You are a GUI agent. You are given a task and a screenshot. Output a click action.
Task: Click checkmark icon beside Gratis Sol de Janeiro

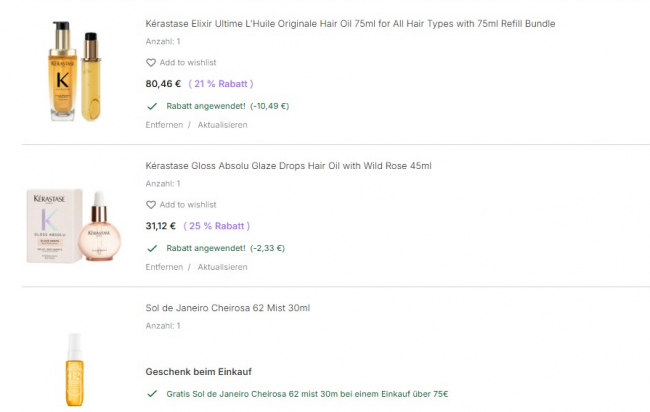tap(152, 394)
